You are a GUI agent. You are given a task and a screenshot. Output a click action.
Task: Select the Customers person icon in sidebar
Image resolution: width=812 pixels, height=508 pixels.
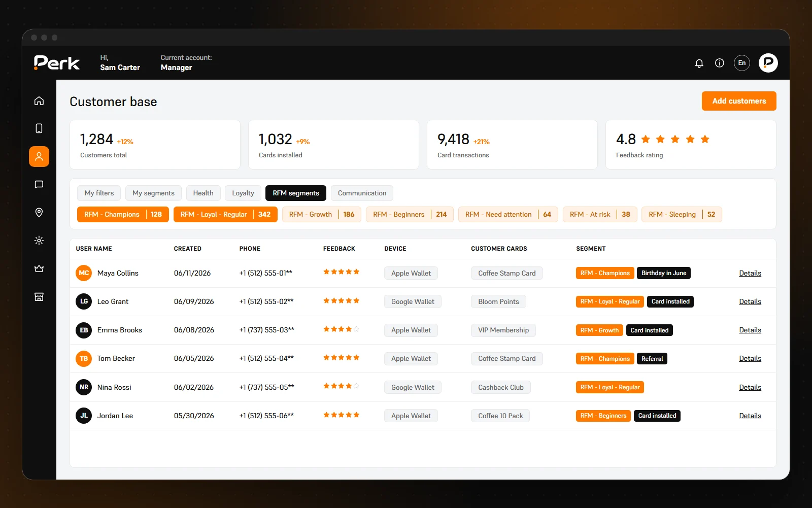39,156
